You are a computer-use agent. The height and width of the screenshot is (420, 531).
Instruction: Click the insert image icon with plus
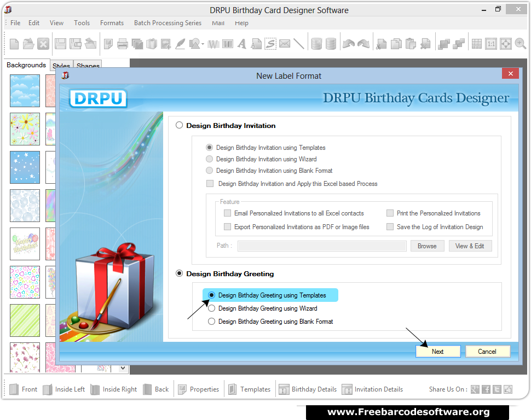click(166, 44)
